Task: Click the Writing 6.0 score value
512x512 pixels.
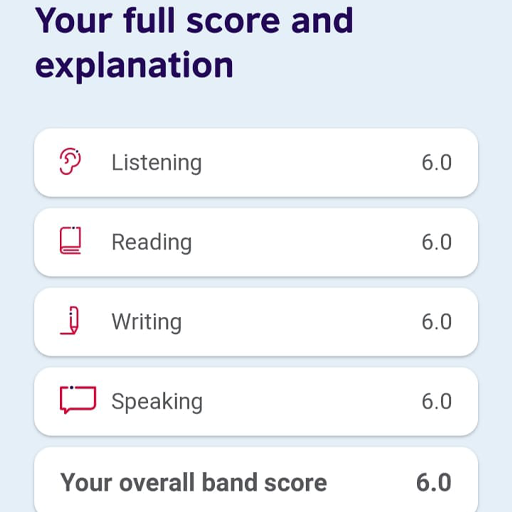Action: point(437,322)
